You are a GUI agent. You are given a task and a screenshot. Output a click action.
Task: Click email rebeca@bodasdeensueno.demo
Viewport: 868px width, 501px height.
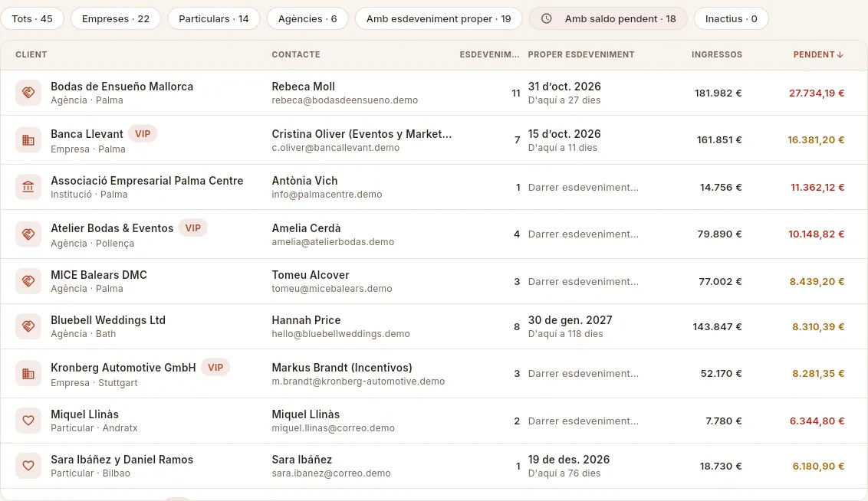tap(345, 100)
